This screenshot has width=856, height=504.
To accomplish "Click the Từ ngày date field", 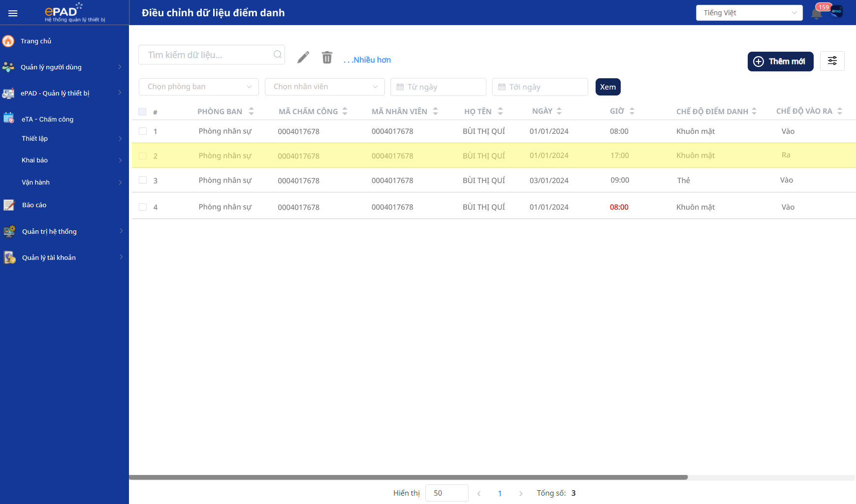I will [438, 87].
